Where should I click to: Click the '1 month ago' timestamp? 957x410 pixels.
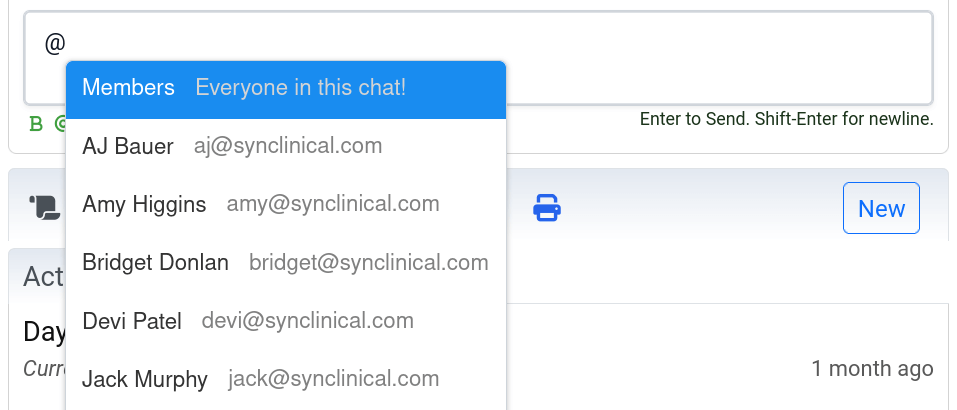[872, 368]
